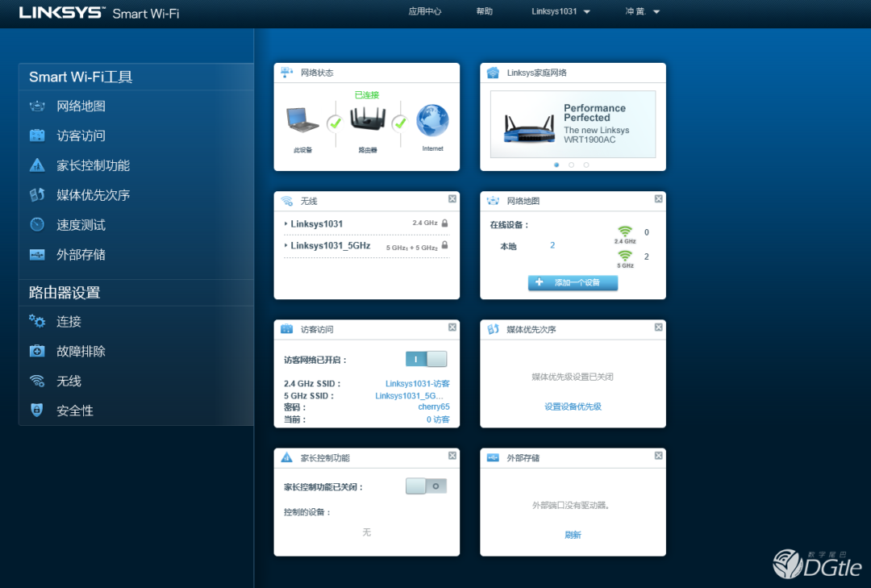Open the 帮助 link in the header

click(x=485, y=11)
